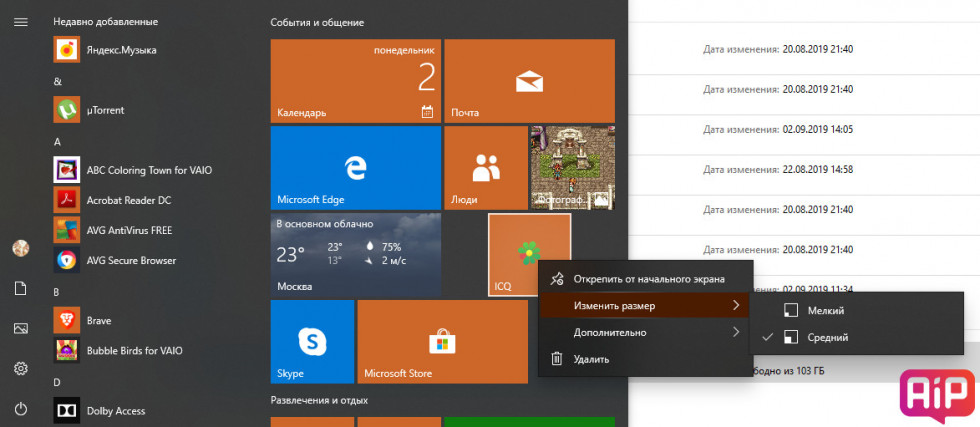Select the Мелкий tile size
980x427 pixels.
point(856,310)
